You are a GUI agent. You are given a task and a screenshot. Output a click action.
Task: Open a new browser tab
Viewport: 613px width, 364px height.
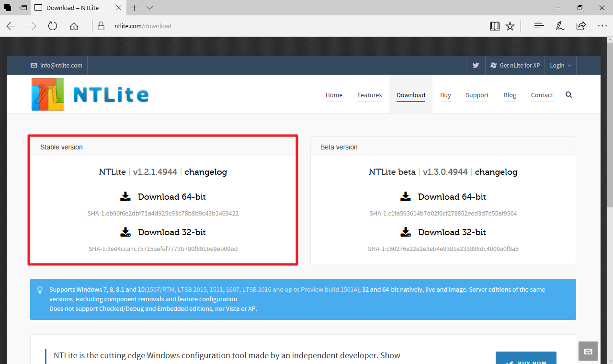point(135,8)
